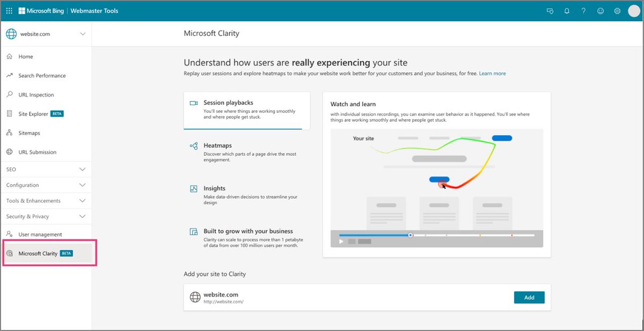The height and width of the screenshot is (331, 644).
Task: Click the URL Inspection magnifier icon
Action: pyautogui.click(x=9, y=94)
